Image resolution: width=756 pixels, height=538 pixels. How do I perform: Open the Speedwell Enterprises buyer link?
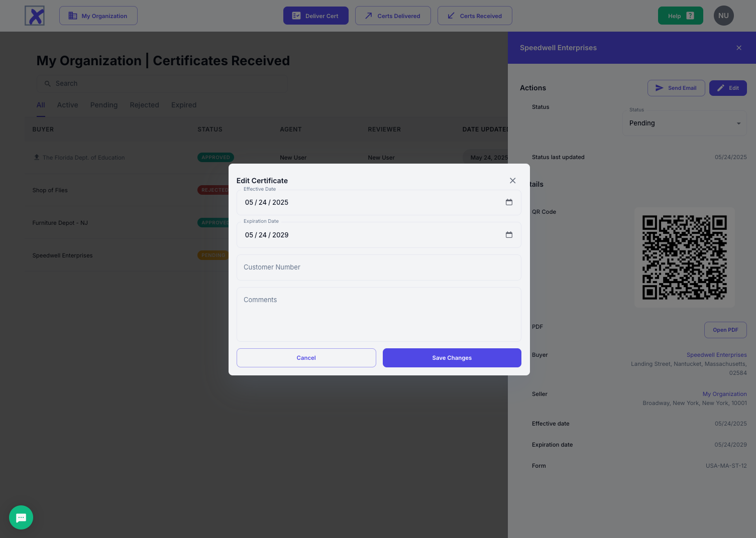point(716,355)
